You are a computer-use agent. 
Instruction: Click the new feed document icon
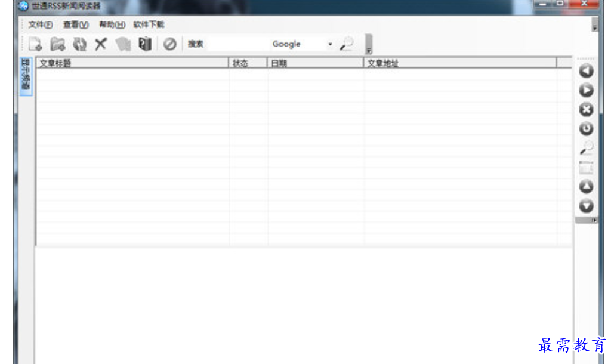35,44
